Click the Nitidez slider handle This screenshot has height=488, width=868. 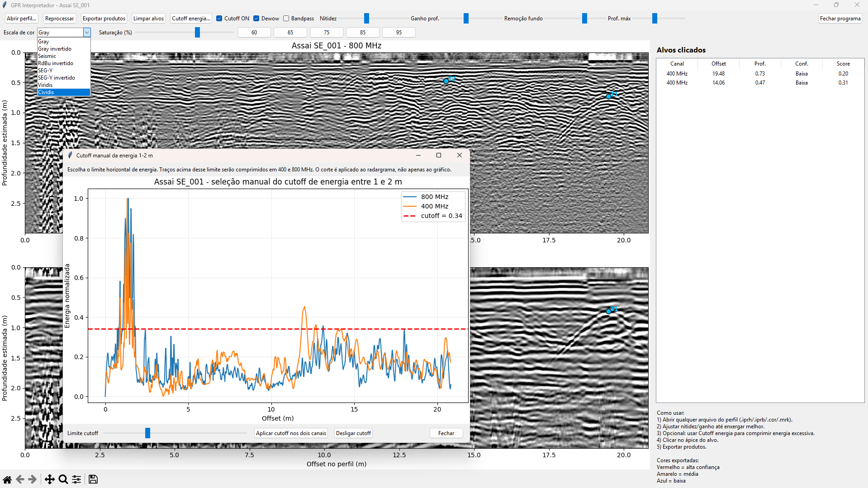click(366, 19)
